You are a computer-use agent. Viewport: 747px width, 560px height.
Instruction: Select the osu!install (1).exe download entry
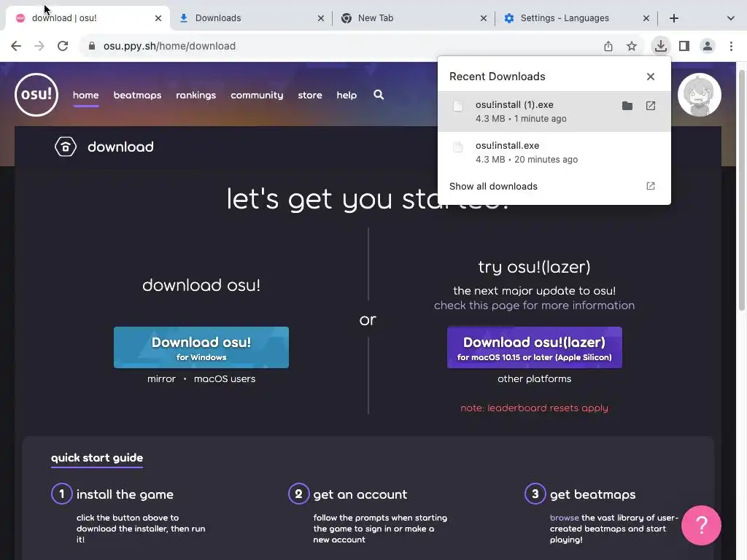554,112
